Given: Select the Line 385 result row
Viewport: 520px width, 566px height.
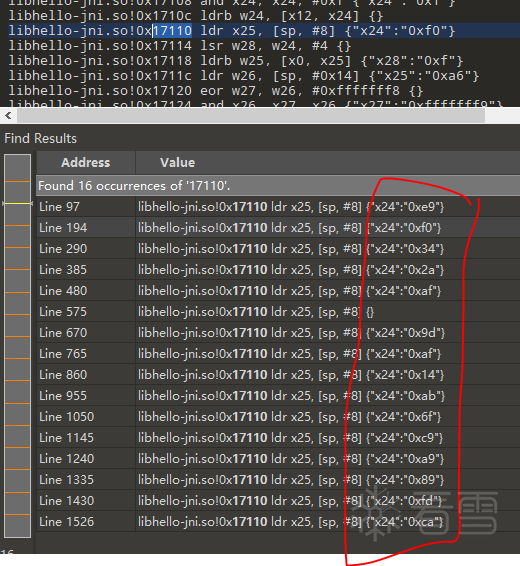Looking at the screenshot, I should pos(278,270).
